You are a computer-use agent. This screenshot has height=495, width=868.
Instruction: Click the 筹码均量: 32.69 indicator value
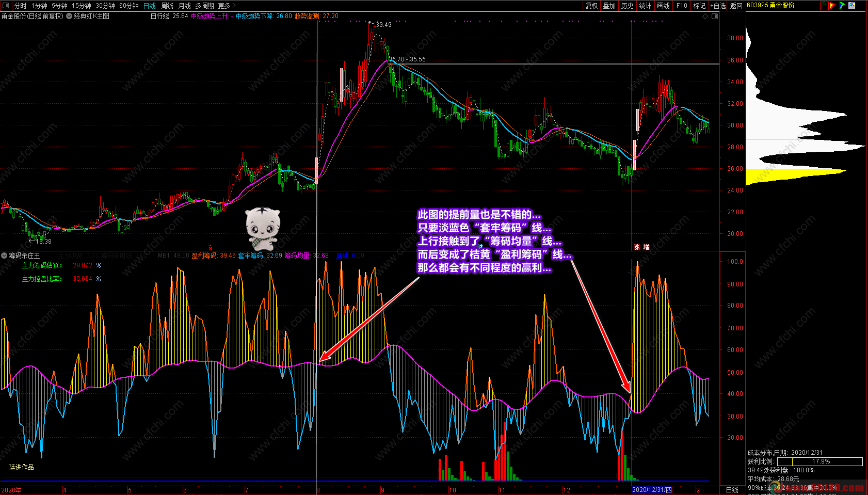coord(307,256)
